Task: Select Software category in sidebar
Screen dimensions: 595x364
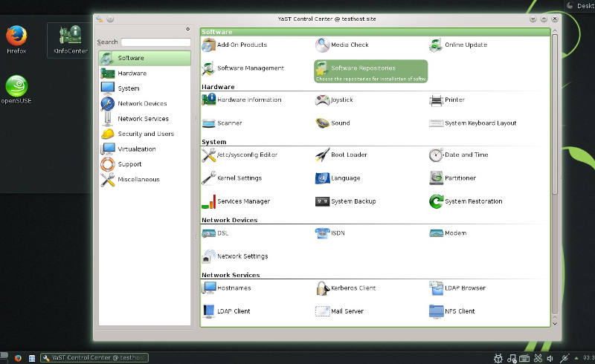Action: pyautogui.click(x=144, y=59)
